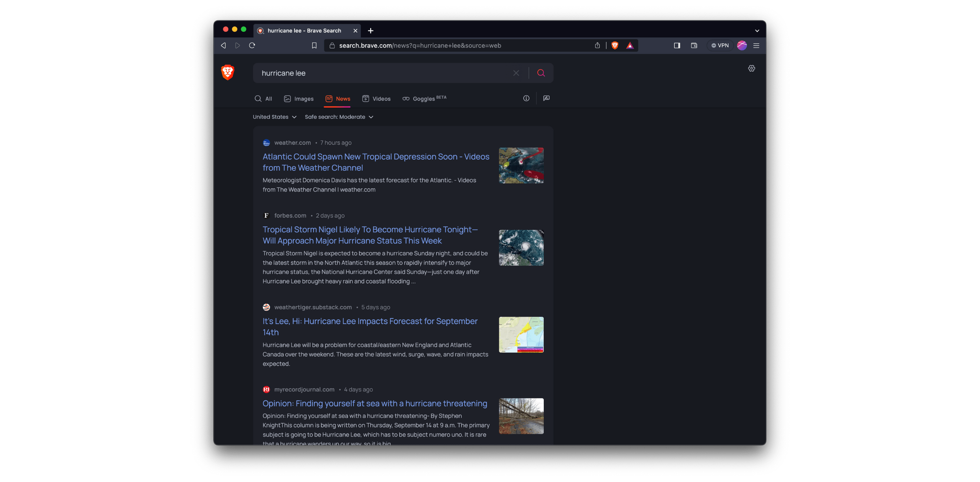
Task: Click the browser back arrow
Action: pyautogui.click(x=223, y=46)
